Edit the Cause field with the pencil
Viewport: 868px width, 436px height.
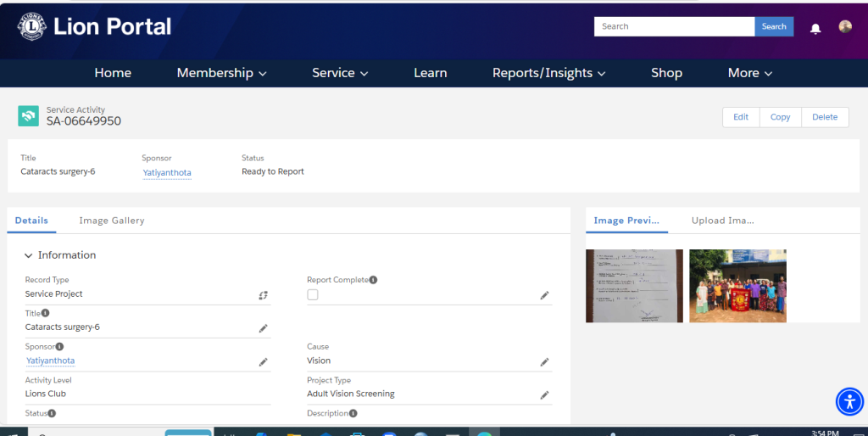tap(544, 361)
